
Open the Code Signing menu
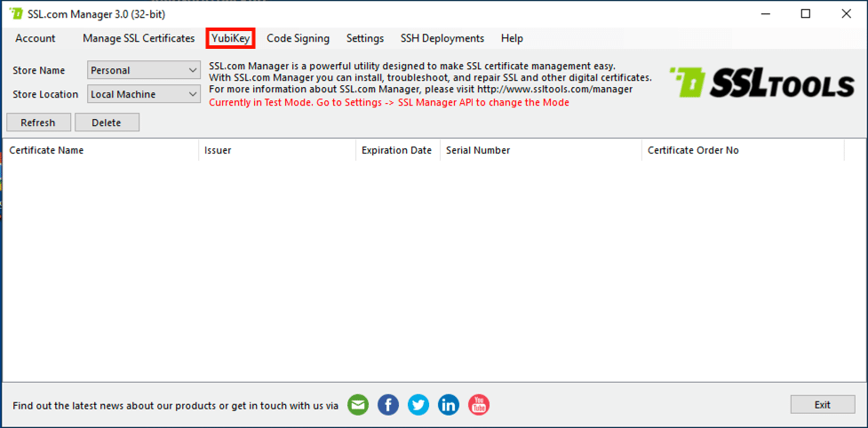(298, 38)
